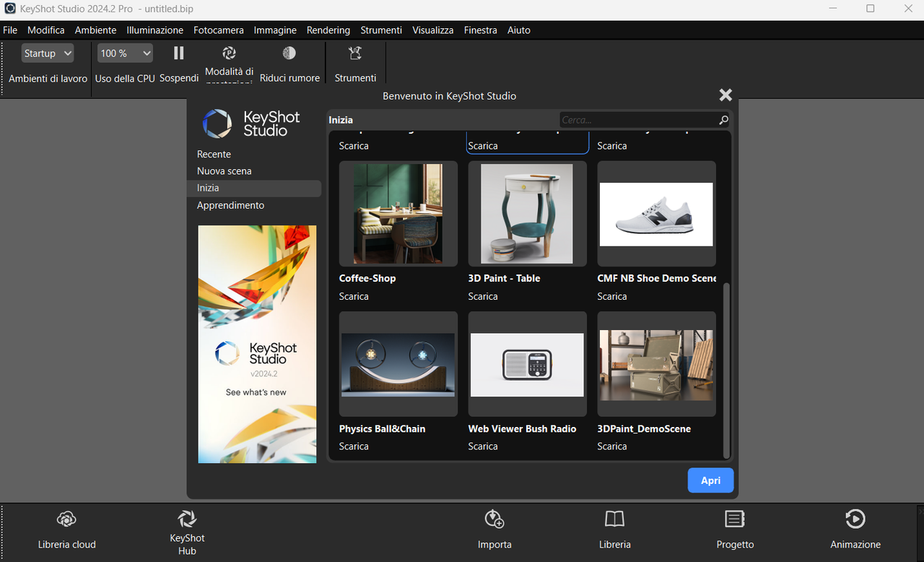Select the 3DPaint_DemoScene thumbnail
This screenshot has width=924, height=562.
point(656,364)
